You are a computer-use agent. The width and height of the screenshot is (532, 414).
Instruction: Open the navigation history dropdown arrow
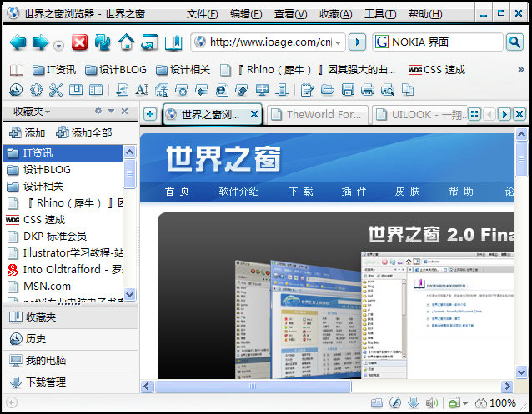[x=58, y=46]
